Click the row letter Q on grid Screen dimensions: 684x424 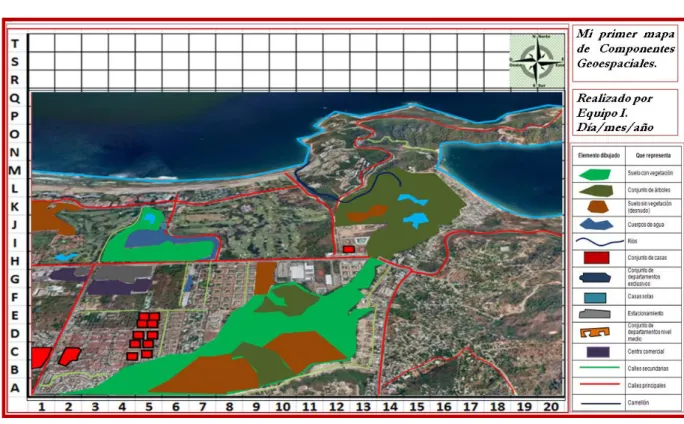15,99
